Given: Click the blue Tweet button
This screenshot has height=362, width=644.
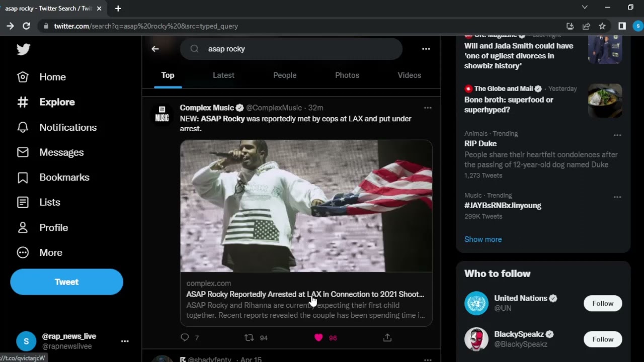Looking at the screenshot, I should [x=66, y=282].
